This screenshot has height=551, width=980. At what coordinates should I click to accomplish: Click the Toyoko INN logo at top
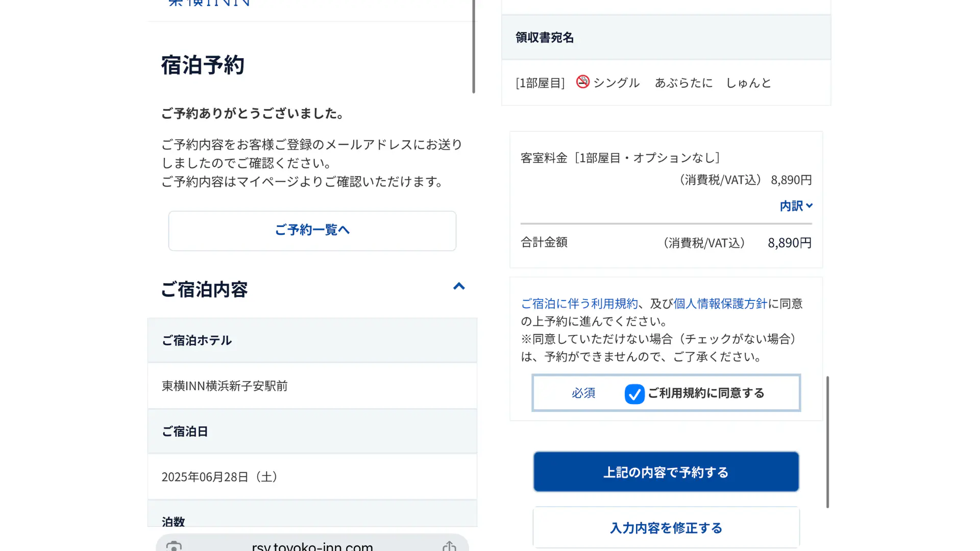click(x=209, y=3)
